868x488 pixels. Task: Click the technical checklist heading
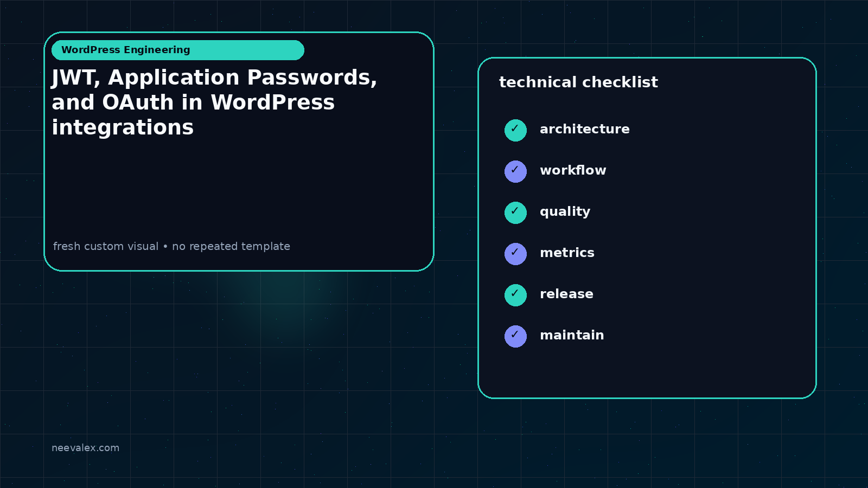point(578,82)
